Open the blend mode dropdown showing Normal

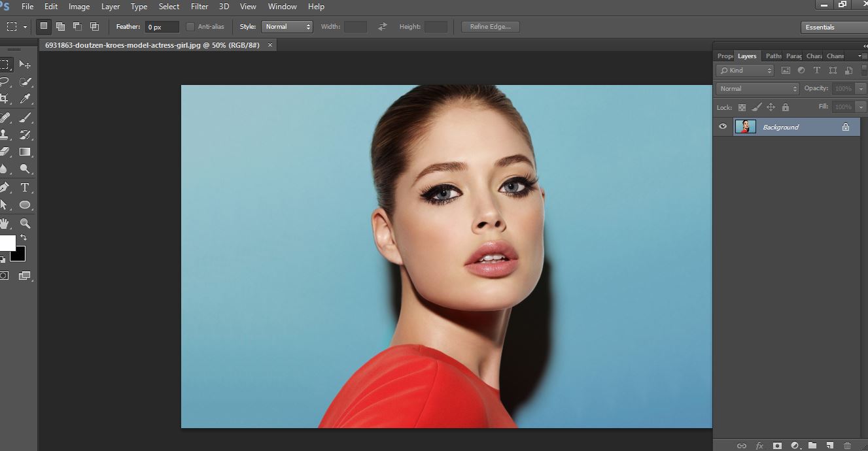755,88
